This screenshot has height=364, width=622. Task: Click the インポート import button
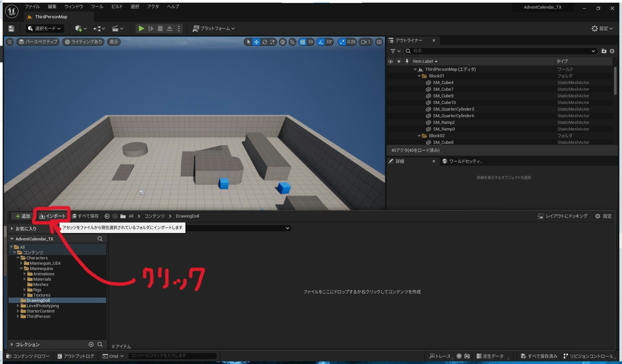53,216
